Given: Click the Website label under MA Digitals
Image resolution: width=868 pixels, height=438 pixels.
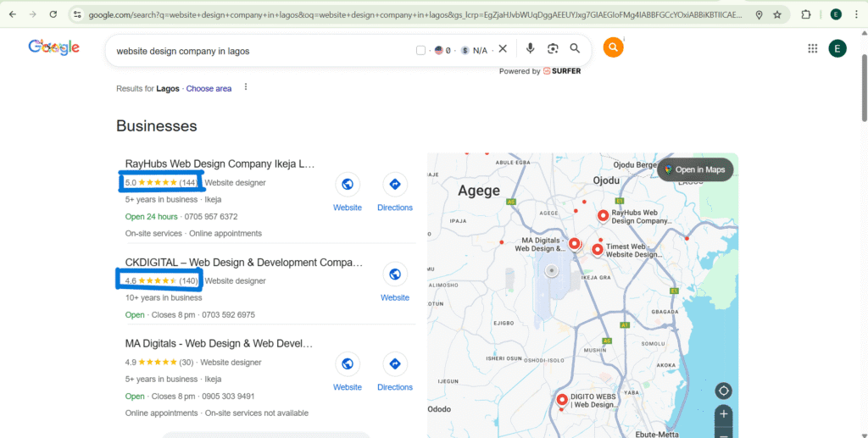Looking at the screenshot, I should [348, 387].
